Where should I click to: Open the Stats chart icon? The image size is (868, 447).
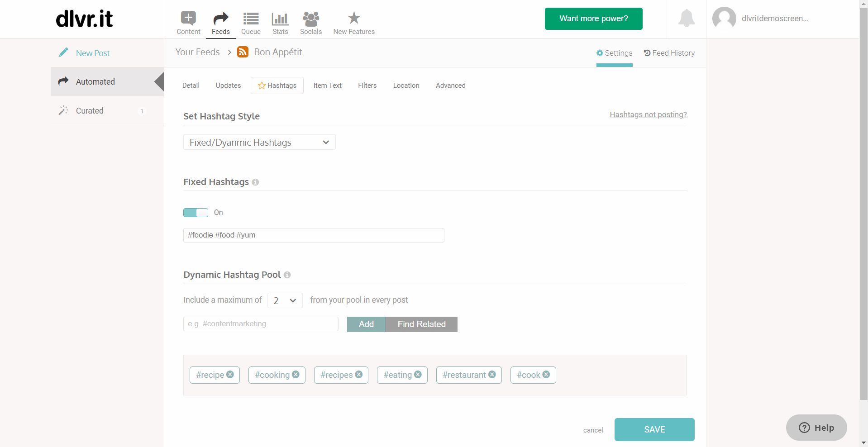280,19
